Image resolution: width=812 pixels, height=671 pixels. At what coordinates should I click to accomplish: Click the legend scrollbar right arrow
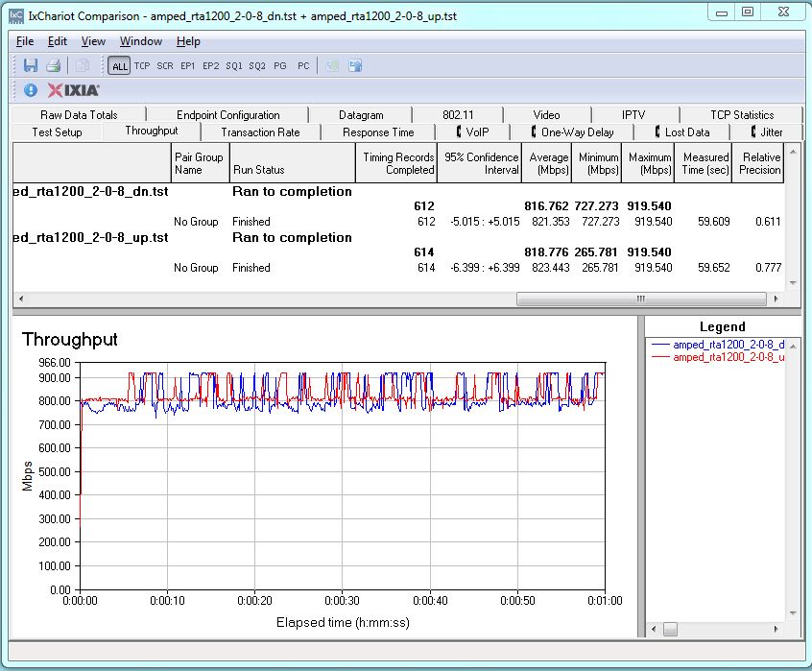[x=776, y=629]
